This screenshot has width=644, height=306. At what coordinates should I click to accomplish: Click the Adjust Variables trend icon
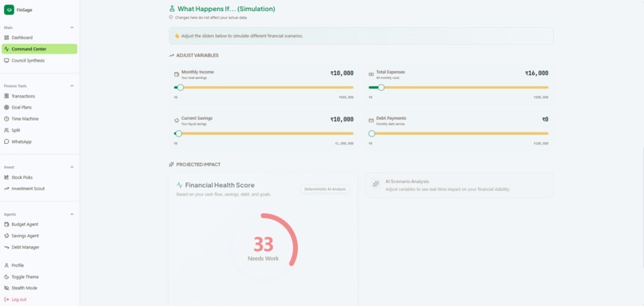(172, 55)
